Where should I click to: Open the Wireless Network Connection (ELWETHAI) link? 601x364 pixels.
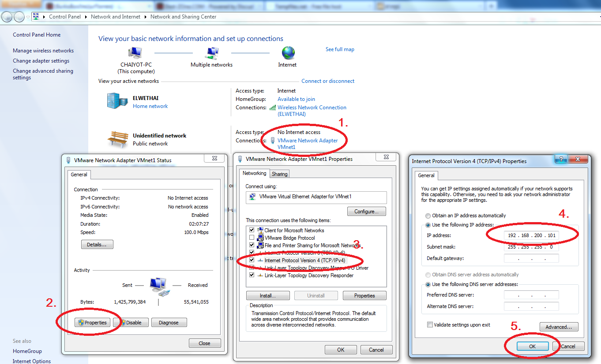coord(312,111)
